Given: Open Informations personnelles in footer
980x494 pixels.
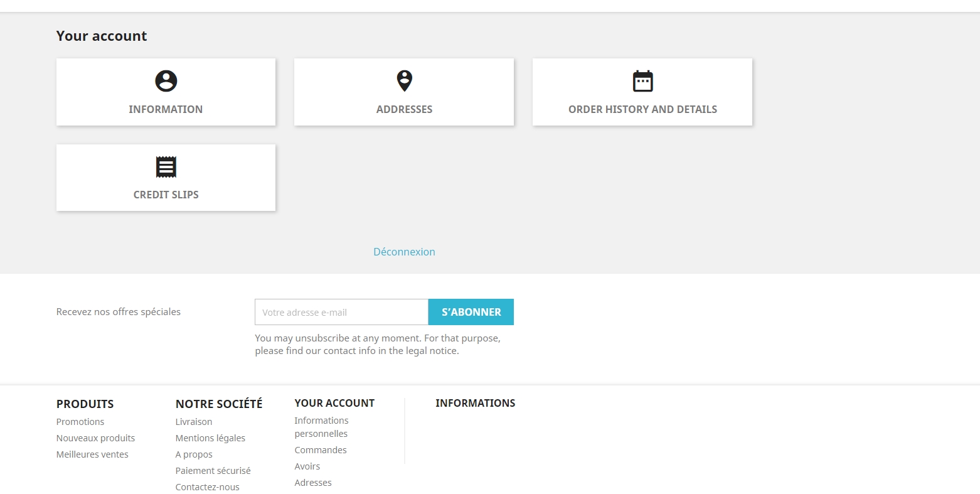Looking at the screenshot, I should tap(321, 427).
